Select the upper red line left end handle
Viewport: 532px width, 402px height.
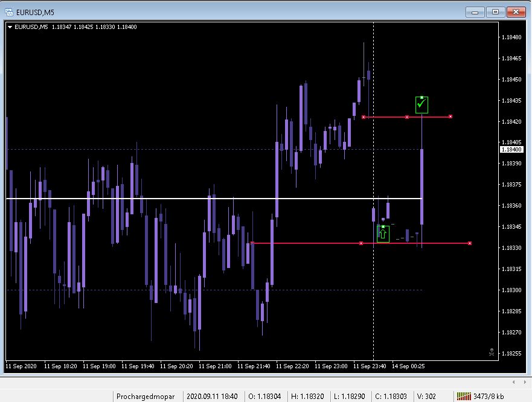click(x=364, y=117)
